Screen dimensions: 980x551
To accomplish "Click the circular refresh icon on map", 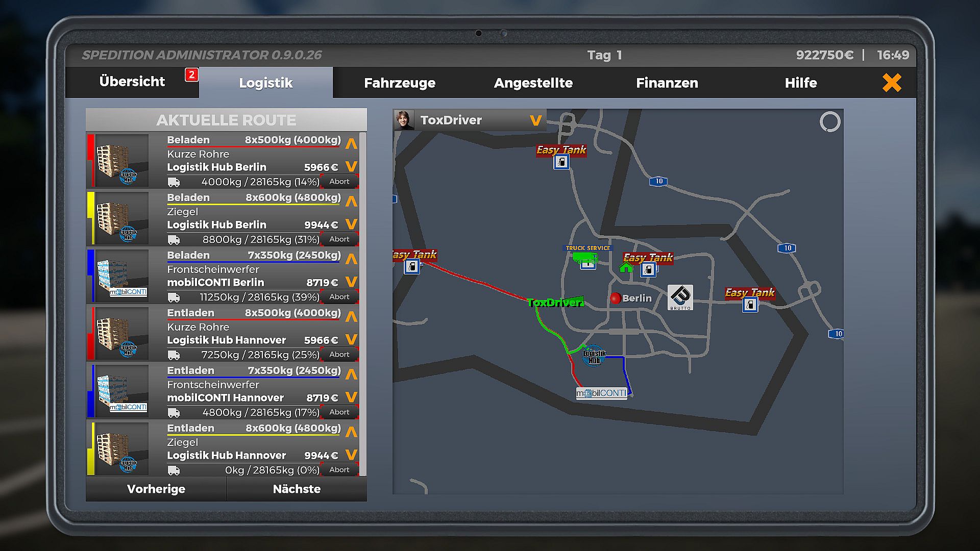I will [829, 122].
